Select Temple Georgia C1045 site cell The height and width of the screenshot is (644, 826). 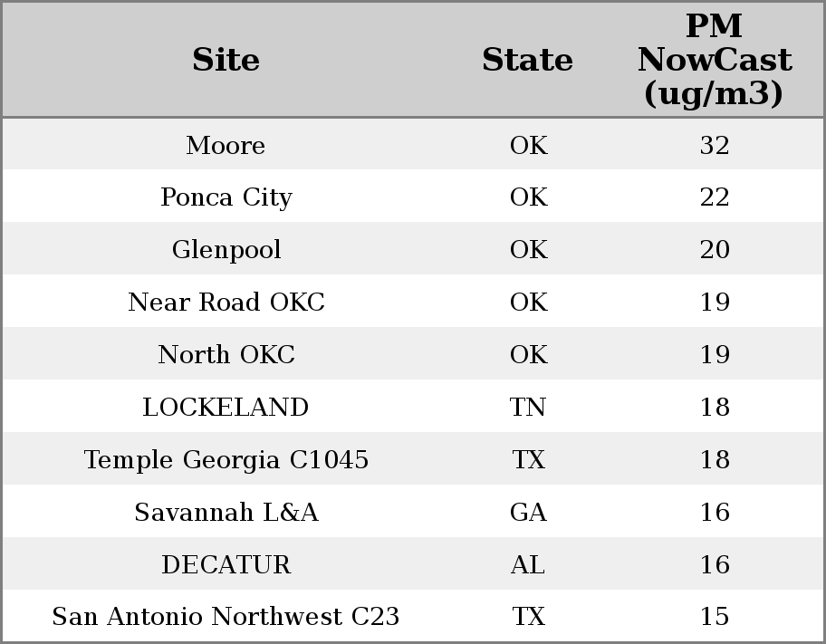click(226, 459)
